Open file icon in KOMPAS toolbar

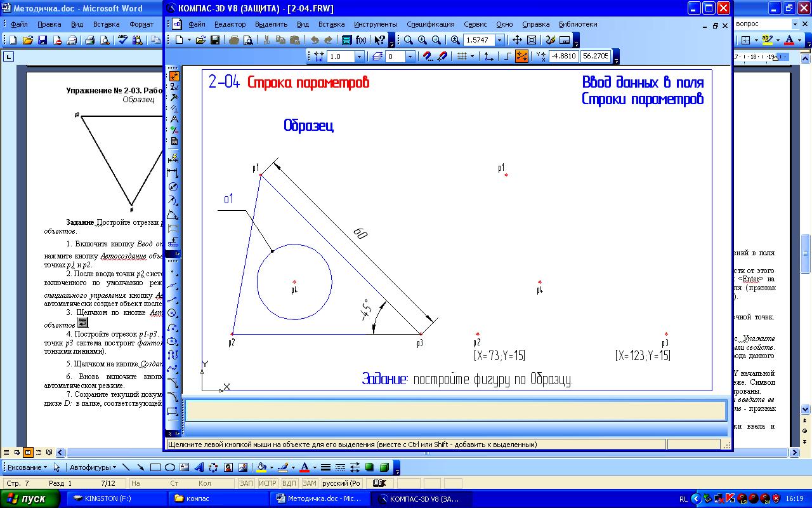(x=200, y=39)
